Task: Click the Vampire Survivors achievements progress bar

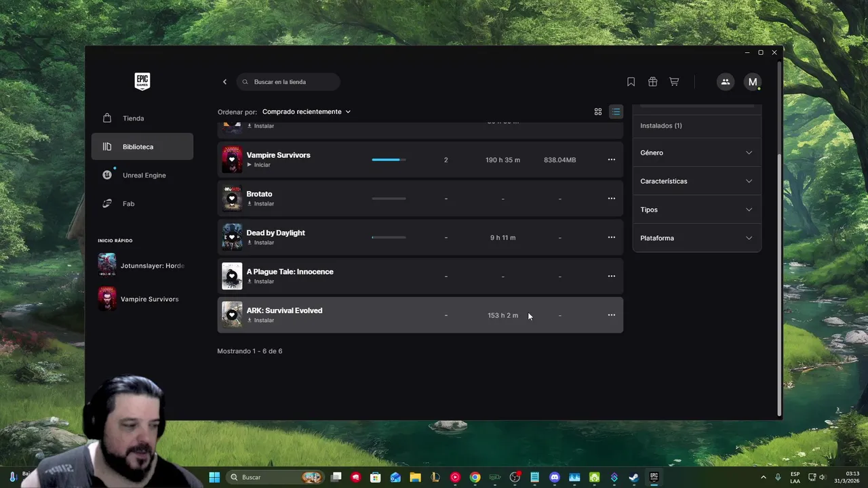Action: [389, 160]
